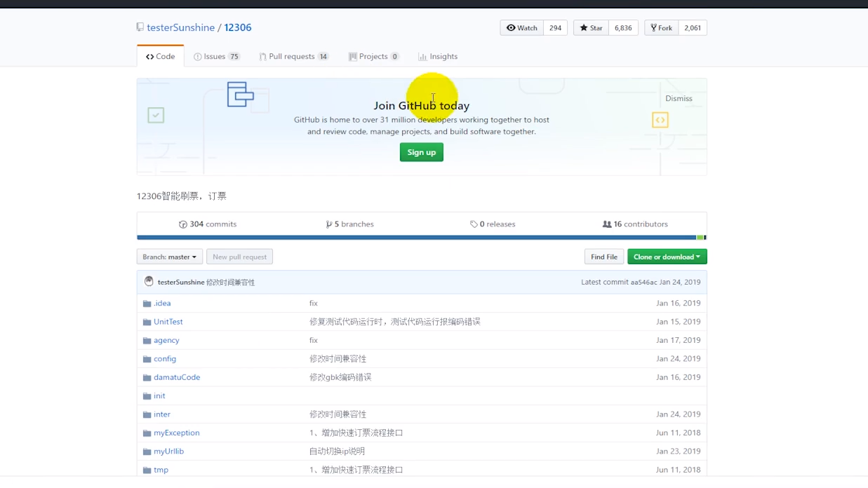Open the damatuCode folder name

pos(177,377)
